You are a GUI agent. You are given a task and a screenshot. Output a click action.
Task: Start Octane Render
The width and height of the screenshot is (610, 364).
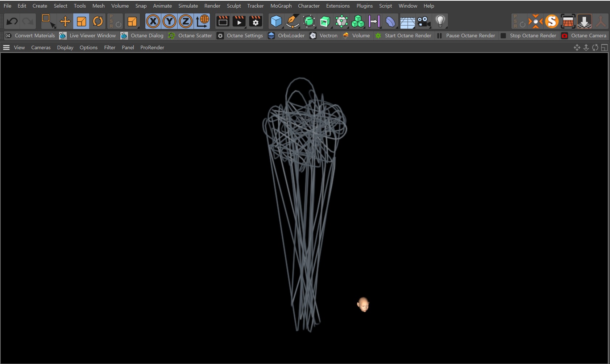403,35
